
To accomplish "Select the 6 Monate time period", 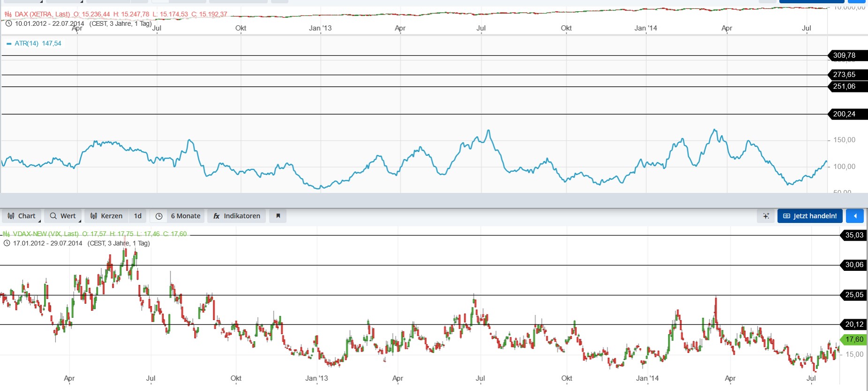I will [185, 216].
